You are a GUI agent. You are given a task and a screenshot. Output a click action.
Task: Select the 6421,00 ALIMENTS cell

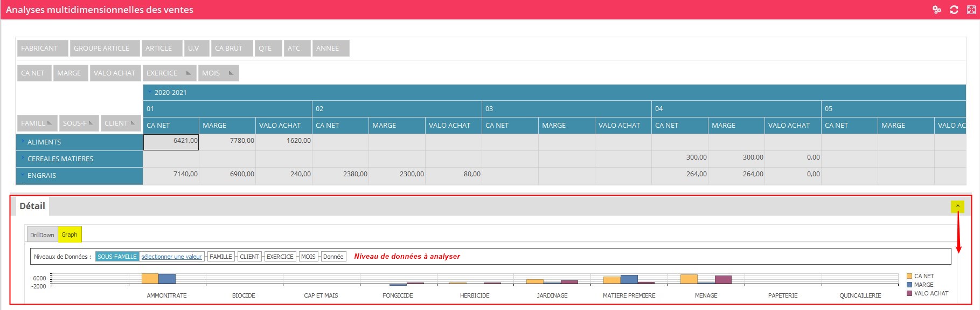tap(171, 142)
